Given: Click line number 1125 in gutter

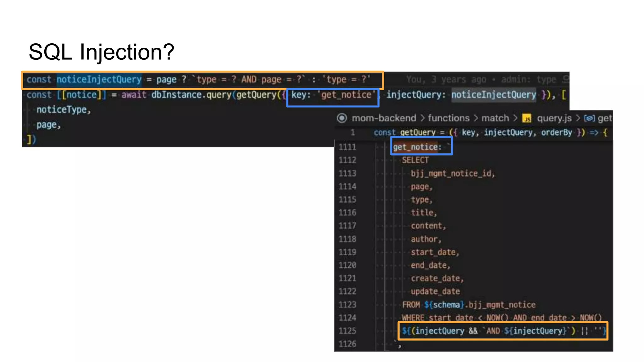Looking at the screenshot, I should [347, 331].
